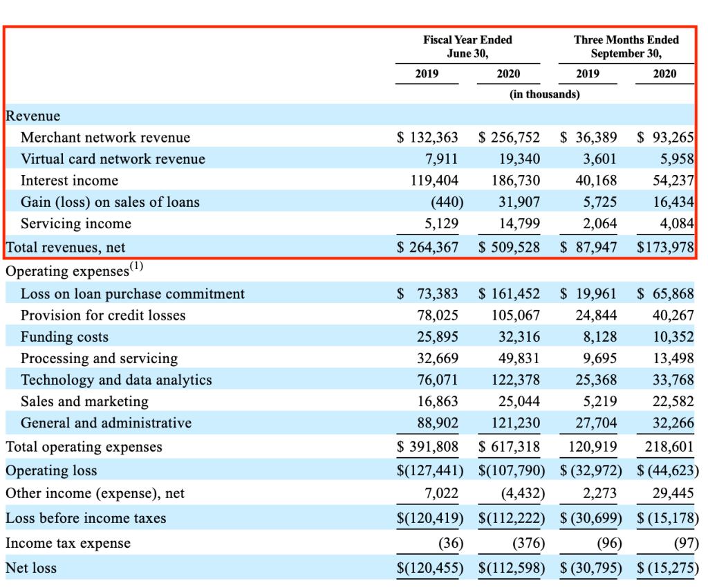
Task: Select the Net loss row label
Action: click(x=31, y=568)
